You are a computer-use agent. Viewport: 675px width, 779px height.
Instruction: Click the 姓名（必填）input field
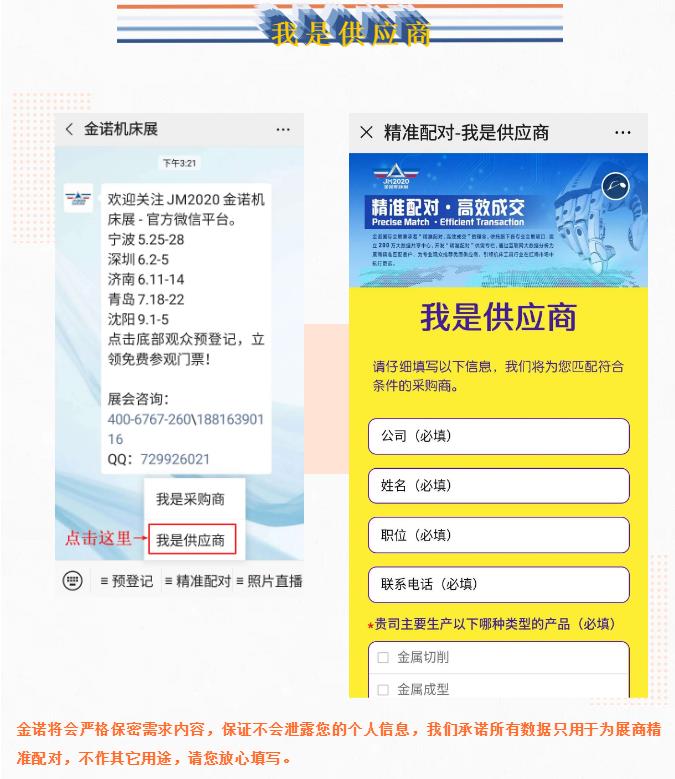click(x=499, y=485)
